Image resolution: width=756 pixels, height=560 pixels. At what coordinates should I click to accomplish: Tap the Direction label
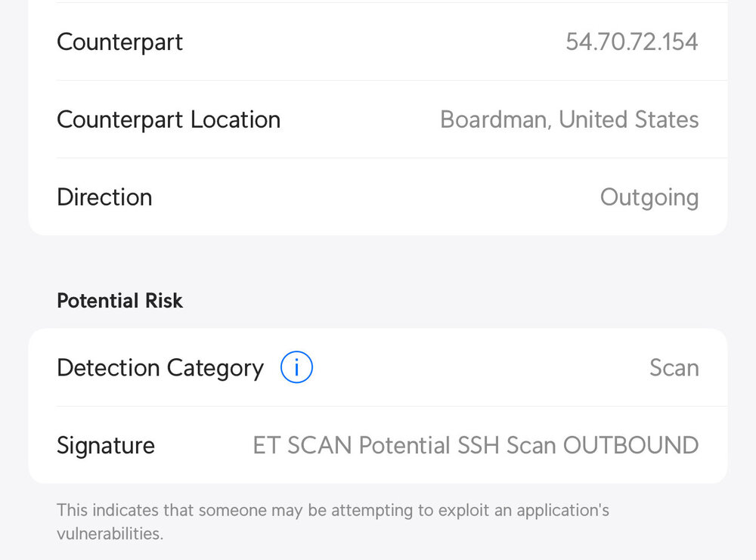[104, 197]
